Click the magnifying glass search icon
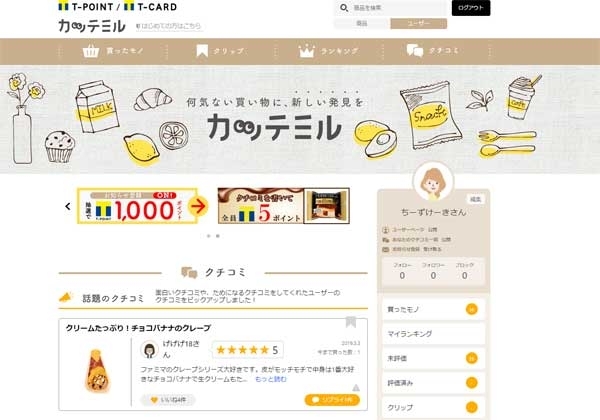The width and height of the screenshot is (600, 420). pyautogui.click(x=344, y=8)
